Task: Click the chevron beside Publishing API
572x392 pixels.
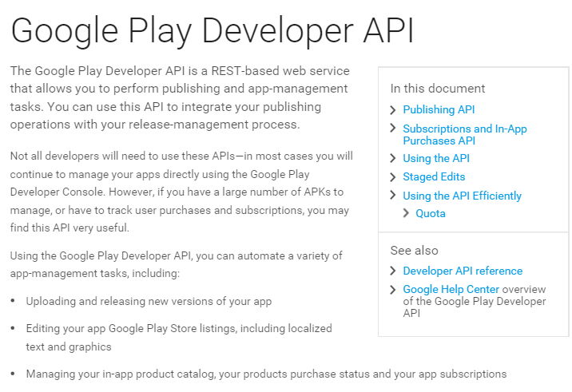Action: coord(393,109)
